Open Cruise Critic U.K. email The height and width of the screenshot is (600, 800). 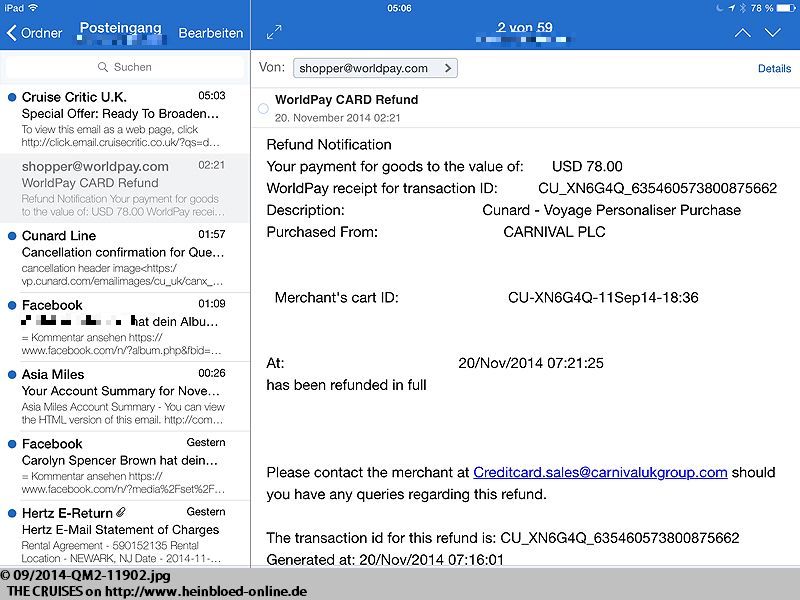(125, 119)
